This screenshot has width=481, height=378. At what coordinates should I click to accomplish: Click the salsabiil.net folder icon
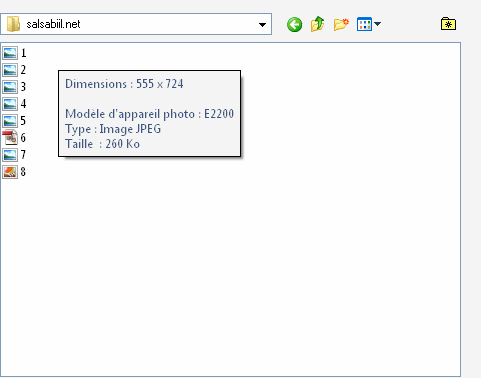tap(13, 24)
